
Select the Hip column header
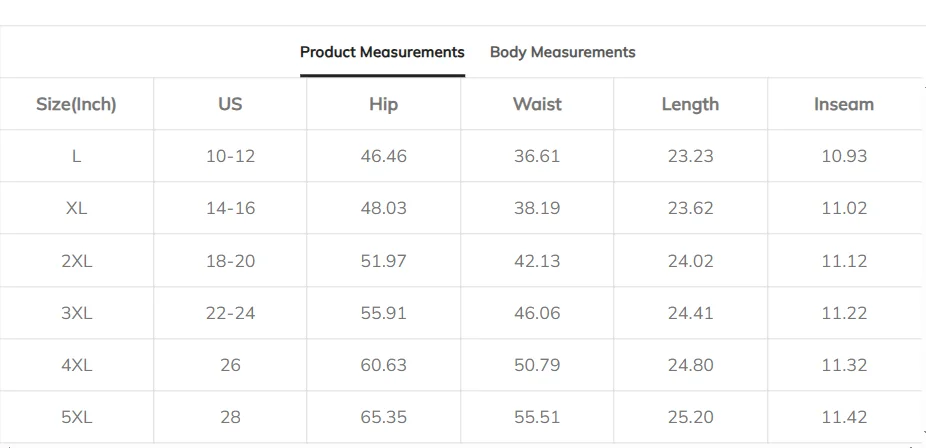(x=383, y=104)
